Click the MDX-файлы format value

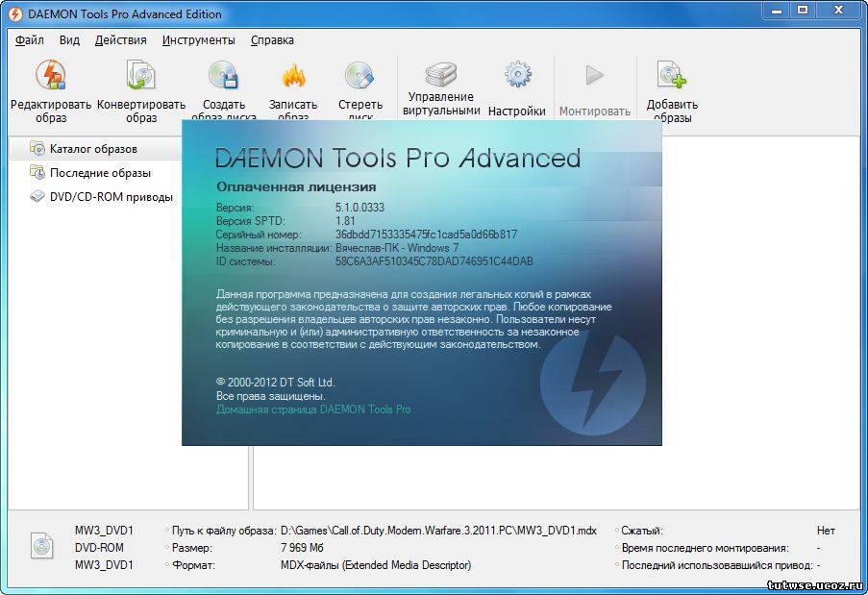(376, 565)
